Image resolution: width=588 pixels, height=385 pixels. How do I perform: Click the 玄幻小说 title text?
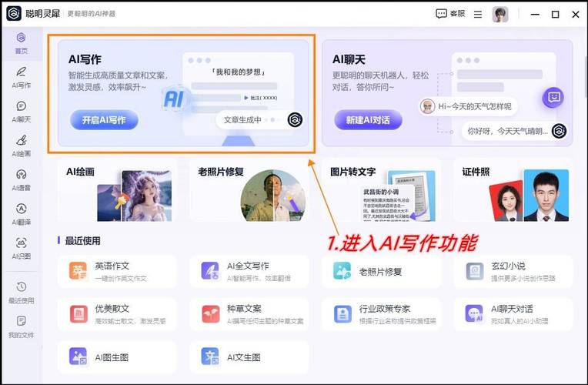point(508,266)
